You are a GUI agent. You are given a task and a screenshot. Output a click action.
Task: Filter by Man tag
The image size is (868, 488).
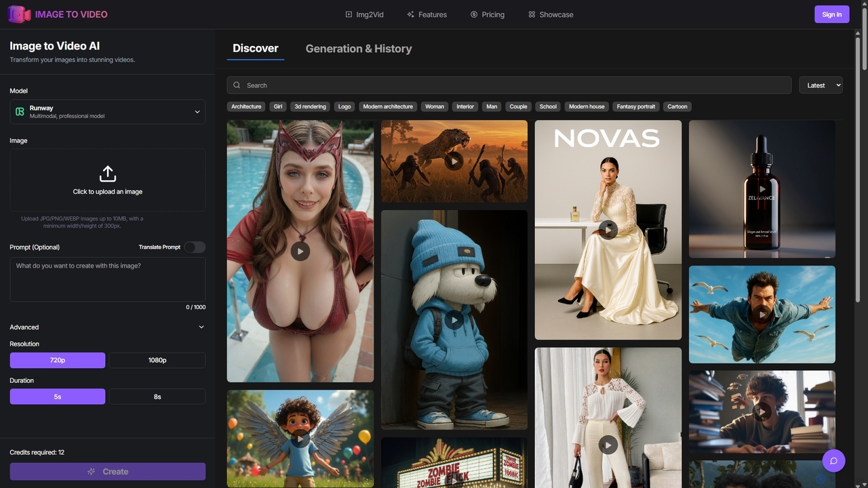pyautogui.click(x=492, y=106)
